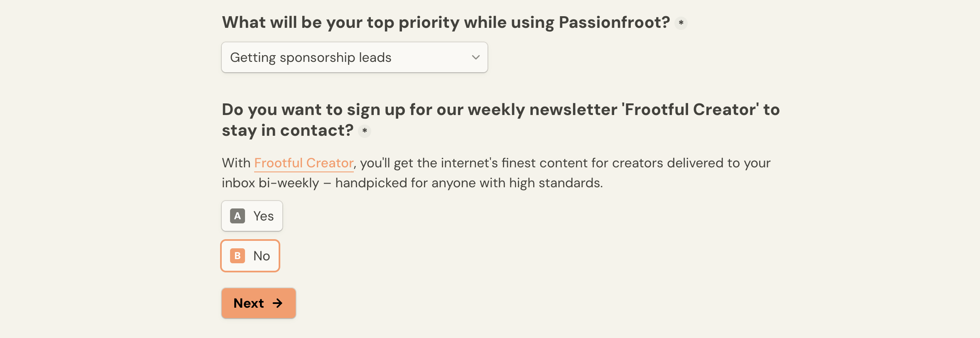
Task: Open the Frootful Creator link
Action: coord(304,163)
